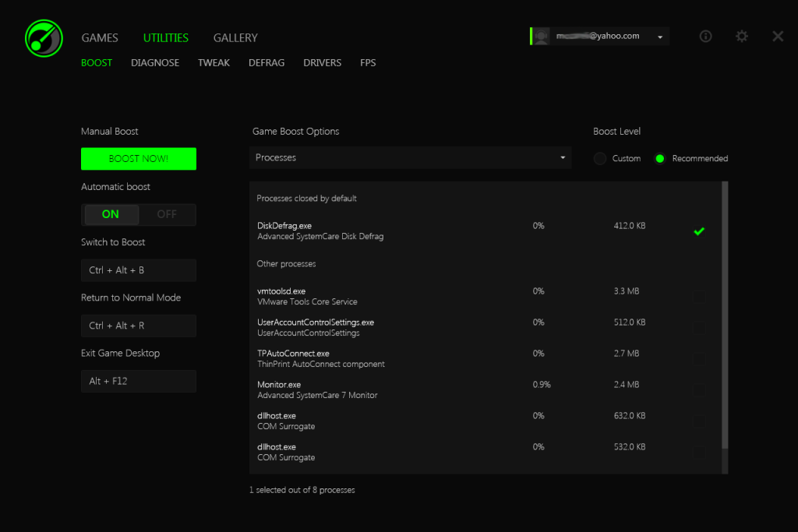The width and height of the screenshot is (798, 532).
Task: Open the GAMES tab
Action: click(x=100, y=37)
